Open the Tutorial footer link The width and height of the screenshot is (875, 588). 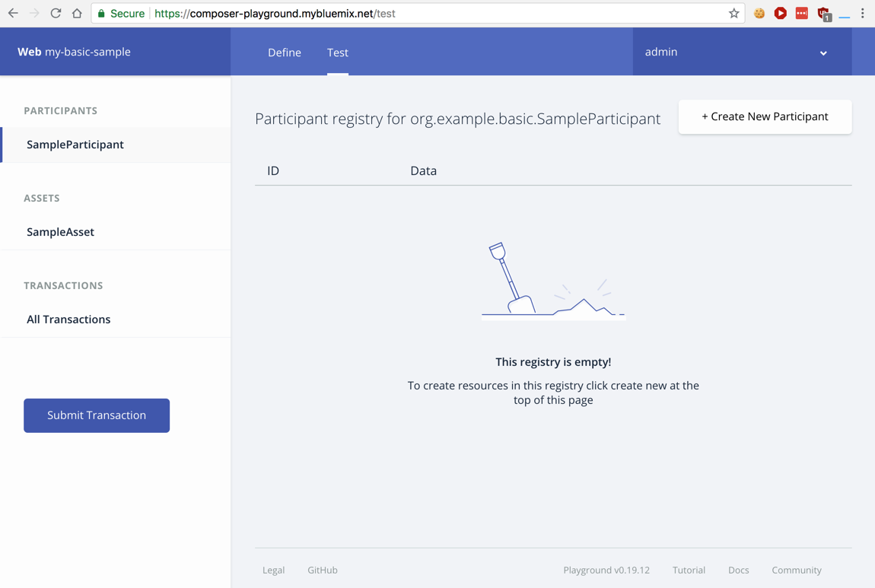click(689, 570)
